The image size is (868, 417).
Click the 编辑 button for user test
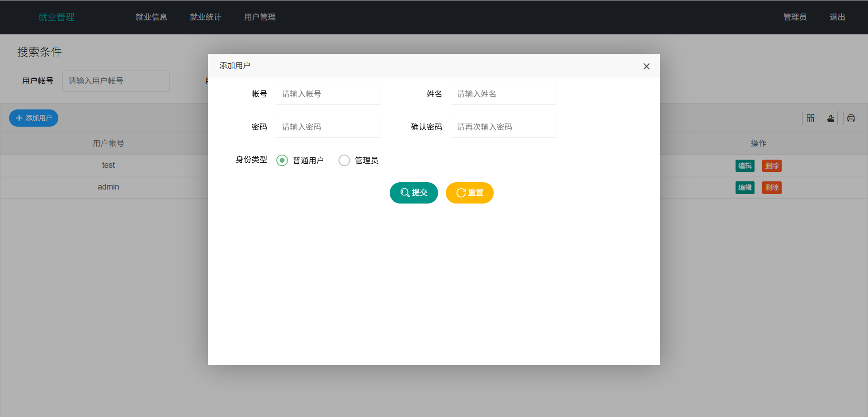pyautogui.click(x=745, y=166)
